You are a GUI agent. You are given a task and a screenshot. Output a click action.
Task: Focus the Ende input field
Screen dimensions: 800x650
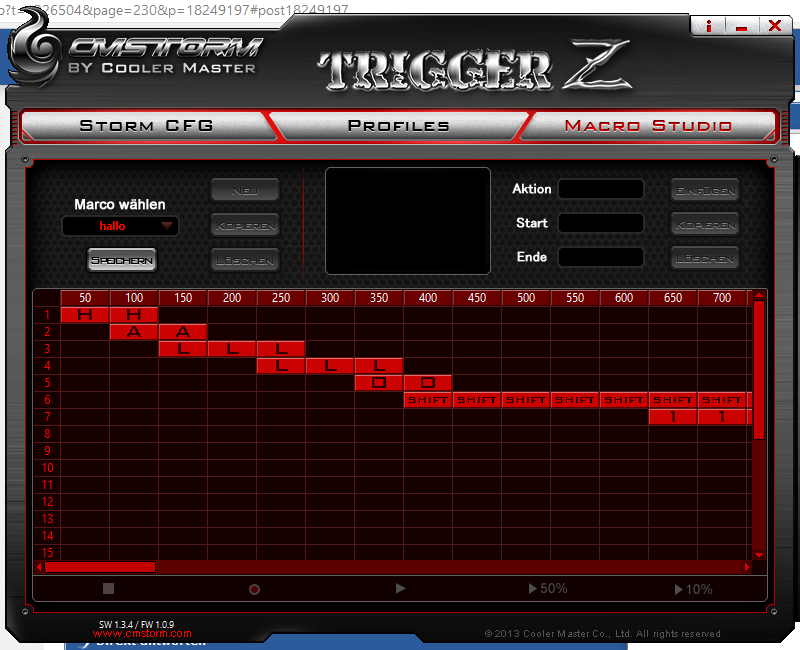(601, 257)
